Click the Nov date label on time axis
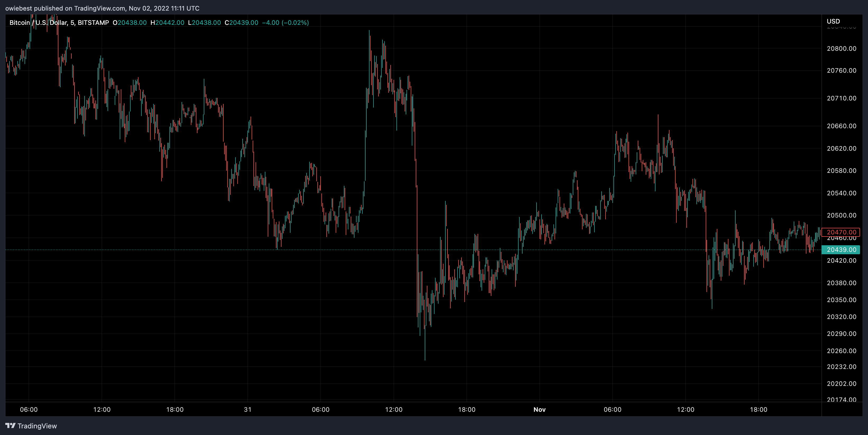The width and height of the screenshot is (868, 435). point(539,409)
